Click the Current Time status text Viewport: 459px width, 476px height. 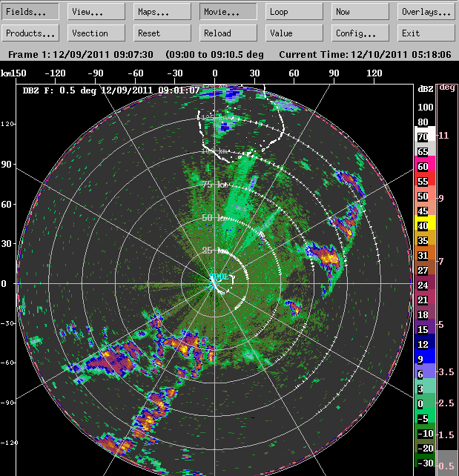[x=365, y=54]
